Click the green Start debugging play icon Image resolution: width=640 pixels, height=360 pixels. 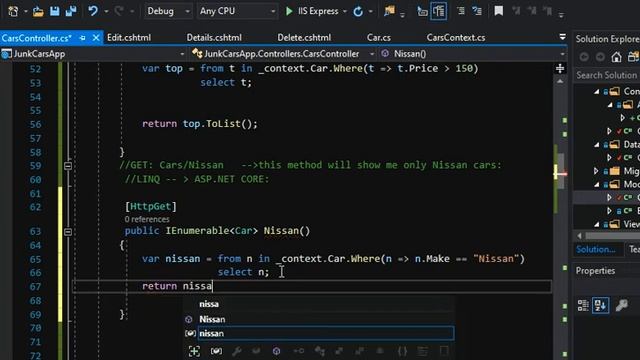coord(289,11)
